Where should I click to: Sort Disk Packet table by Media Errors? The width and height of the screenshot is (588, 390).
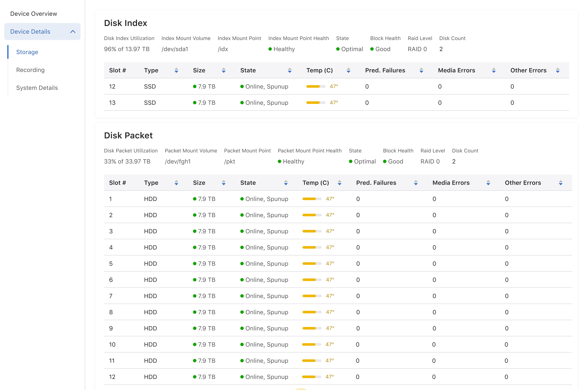(488, 183)
